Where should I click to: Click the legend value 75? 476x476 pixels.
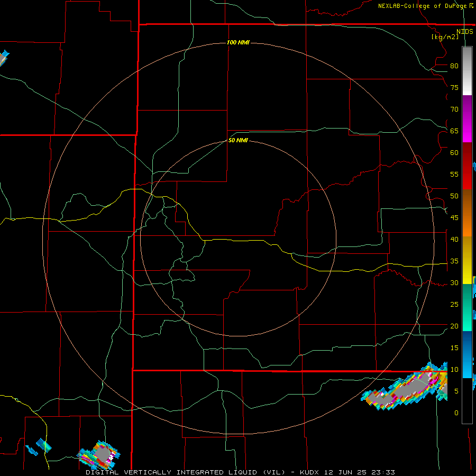click(454, 88)
